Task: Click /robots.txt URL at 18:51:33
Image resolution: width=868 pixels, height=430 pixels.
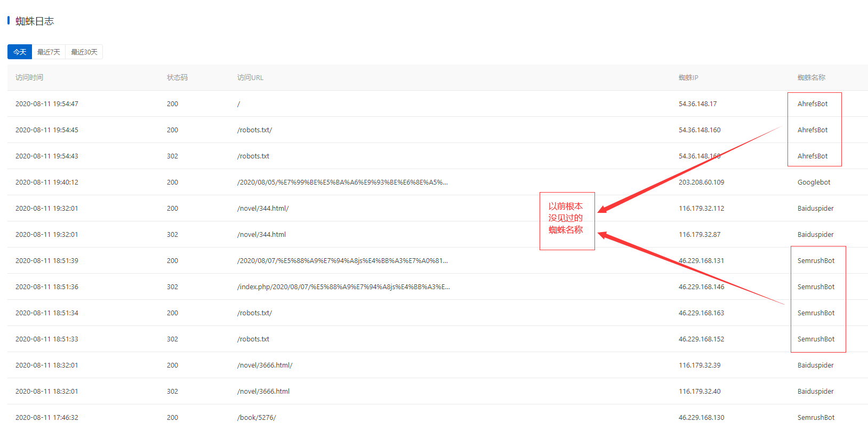Action: click(x=253, y=339)
